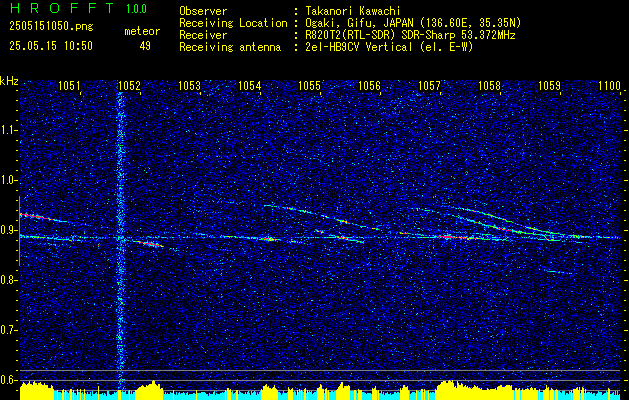Screen dimensions: 629x400
Task: Click the HROFFT title text
Action: click(x=62, y=8)
